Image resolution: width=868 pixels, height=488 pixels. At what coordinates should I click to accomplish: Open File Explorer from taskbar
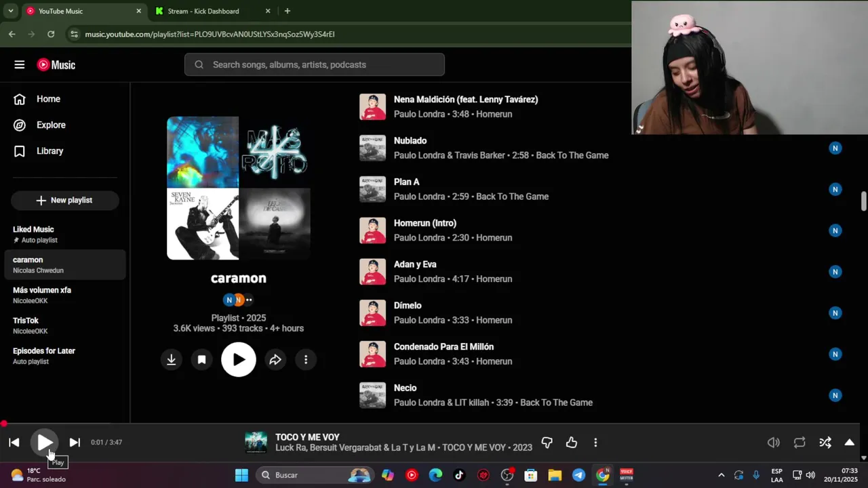tap(555, 475)
